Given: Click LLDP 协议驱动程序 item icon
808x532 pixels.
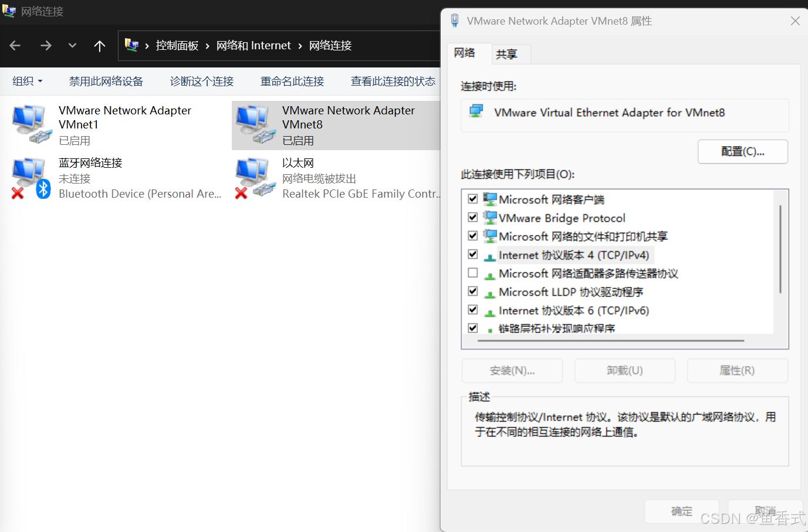Looking at the screenshot, I should (x=489, y=294).
